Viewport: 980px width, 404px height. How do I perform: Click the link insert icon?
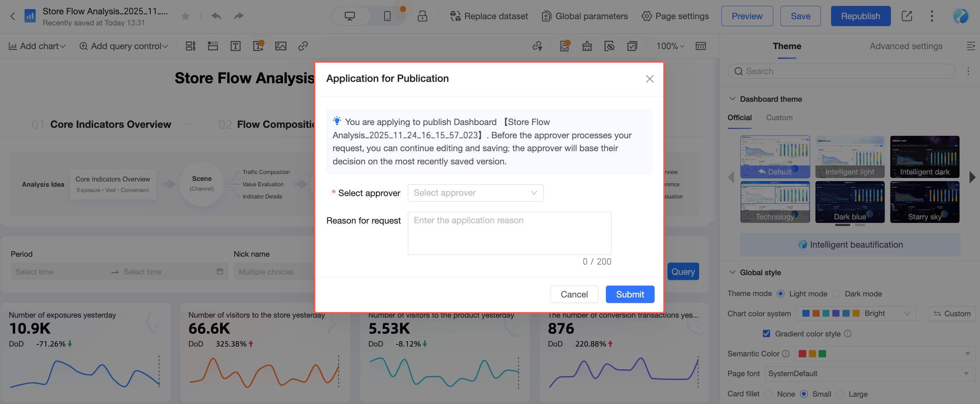tap(303, 46)
